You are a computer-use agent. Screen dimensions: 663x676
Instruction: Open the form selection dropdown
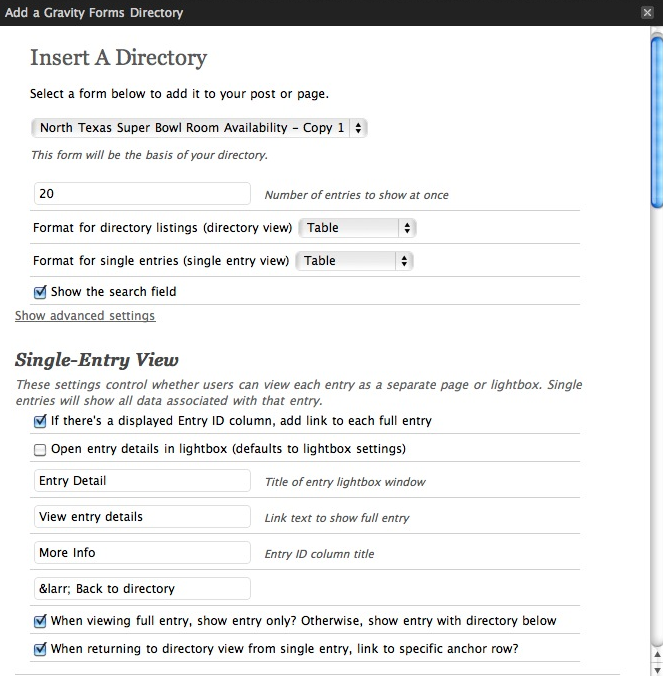pyautogui.click(x=199, y=128)
